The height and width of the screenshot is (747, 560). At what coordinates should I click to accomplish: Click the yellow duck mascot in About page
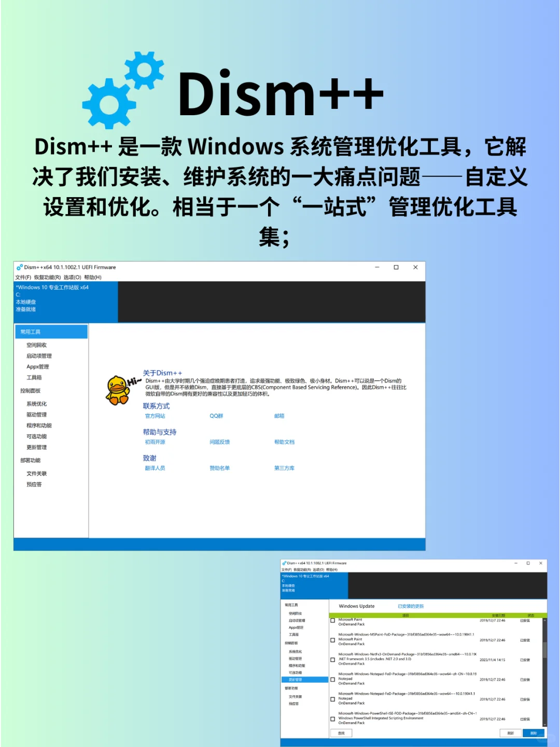point(118,390)
